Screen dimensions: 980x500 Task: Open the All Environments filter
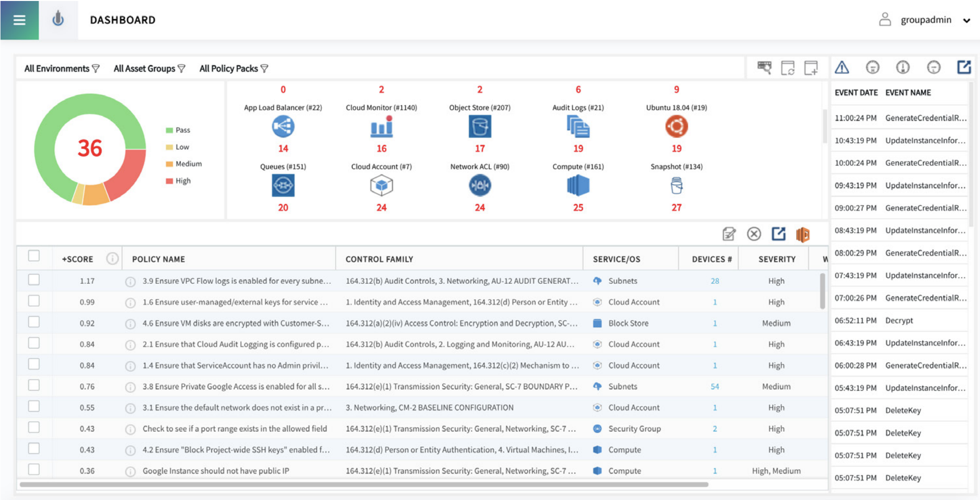(61, 69)
